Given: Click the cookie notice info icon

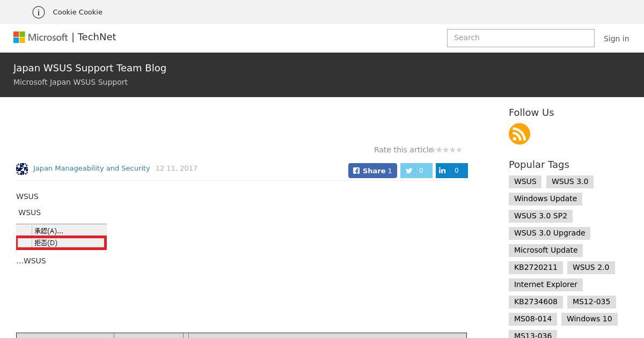Looking at the screenshot, I should pyautogui.click(x=38, y=12).
